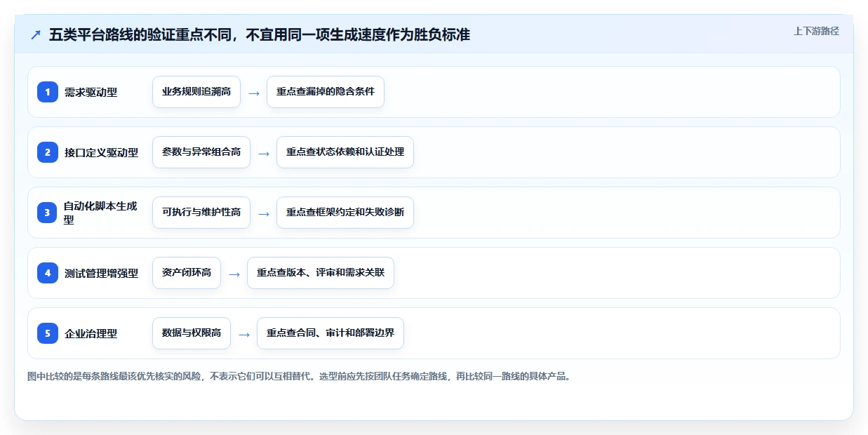Select the 重点查框架约定和失败诊断 chip
This screenshot has width=868, height=435.
coord(345,213)
